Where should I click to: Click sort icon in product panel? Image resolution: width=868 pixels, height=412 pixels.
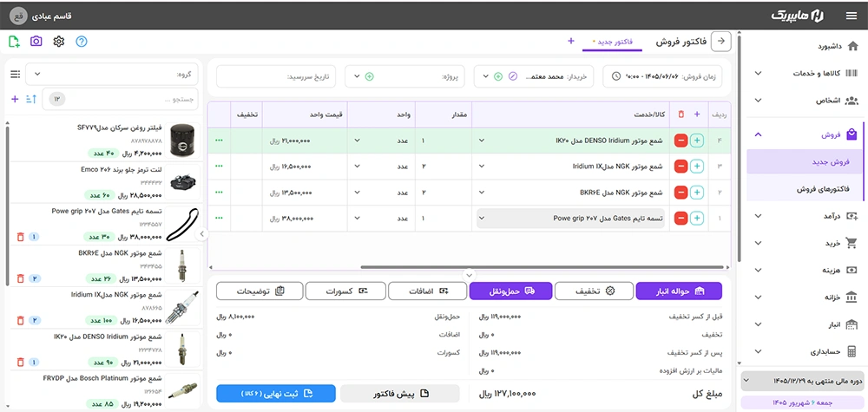point(30,99)
